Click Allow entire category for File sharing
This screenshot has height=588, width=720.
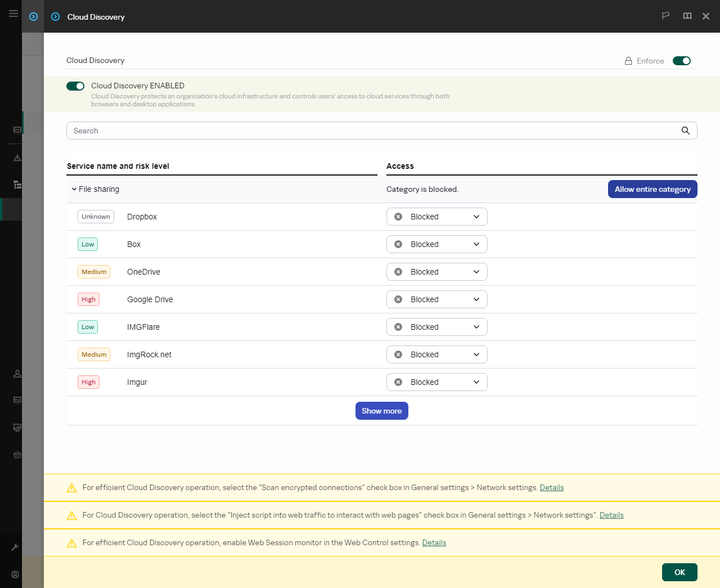[652, 189]
